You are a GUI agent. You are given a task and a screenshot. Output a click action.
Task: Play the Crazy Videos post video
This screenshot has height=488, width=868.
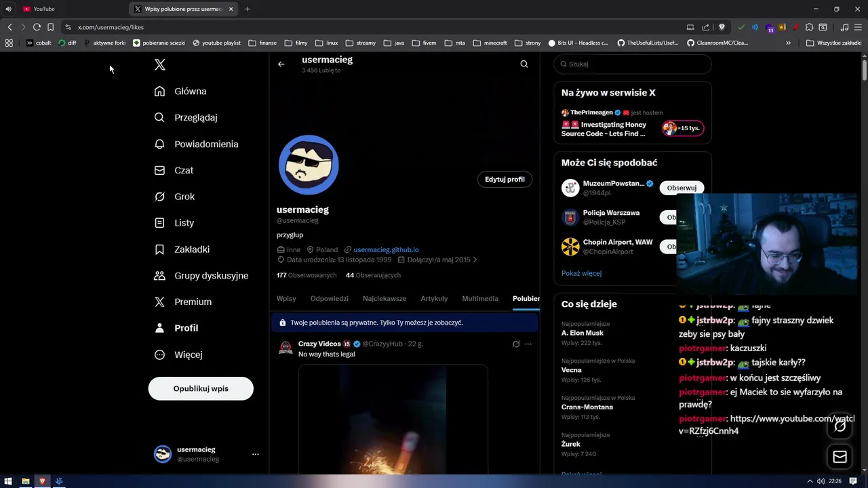click(393, 419)
